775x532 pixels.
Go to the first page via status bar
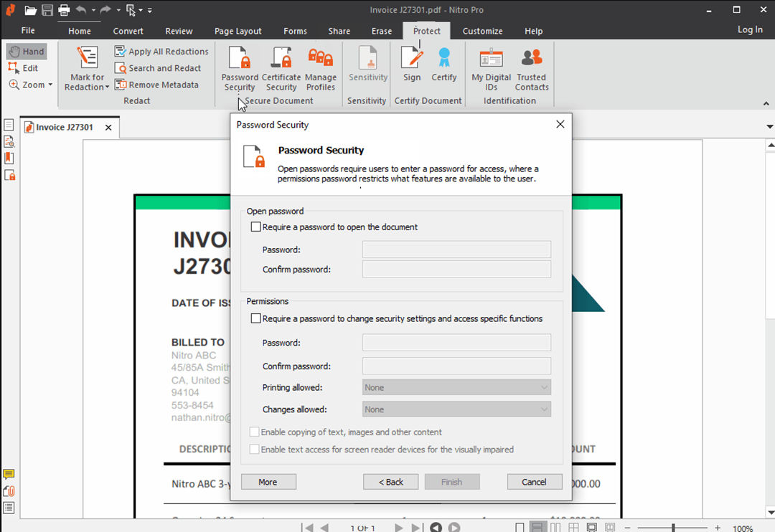307,528
